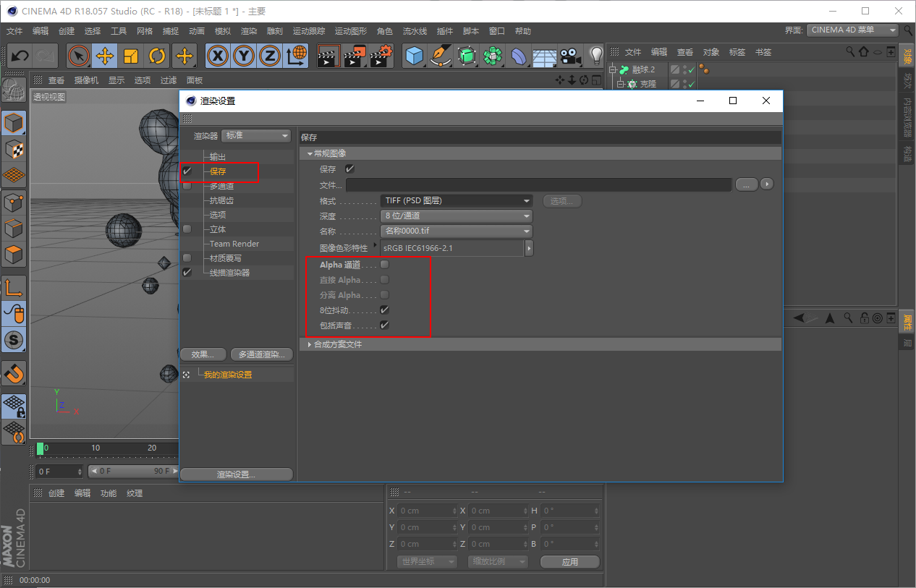Screen dimensions: 916x588
Task: Open Edit Render Settings gear clapperboard
Action: 381,56
